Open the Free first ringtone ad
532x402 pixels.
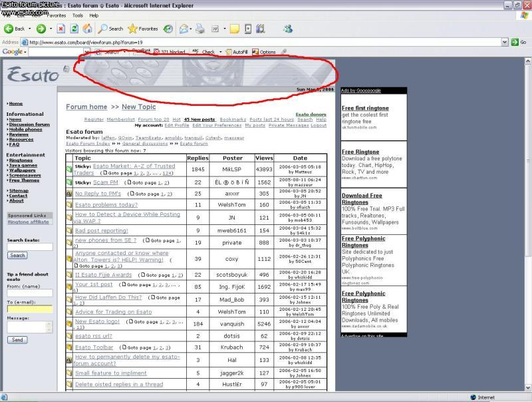365,108
